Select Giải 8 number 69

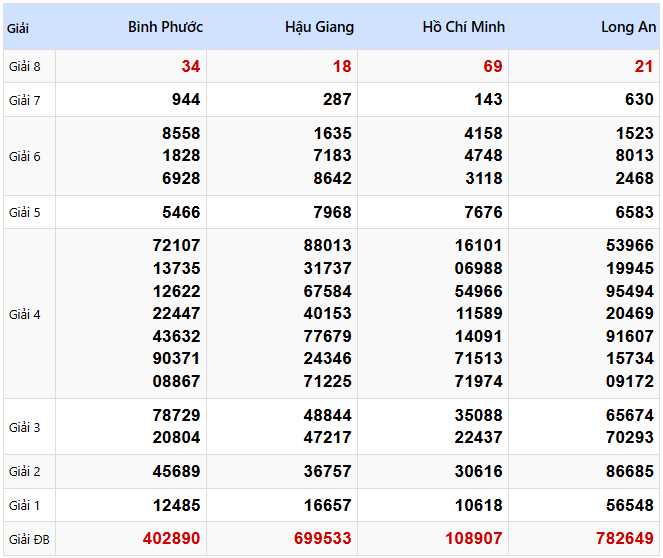coord(492,66)
